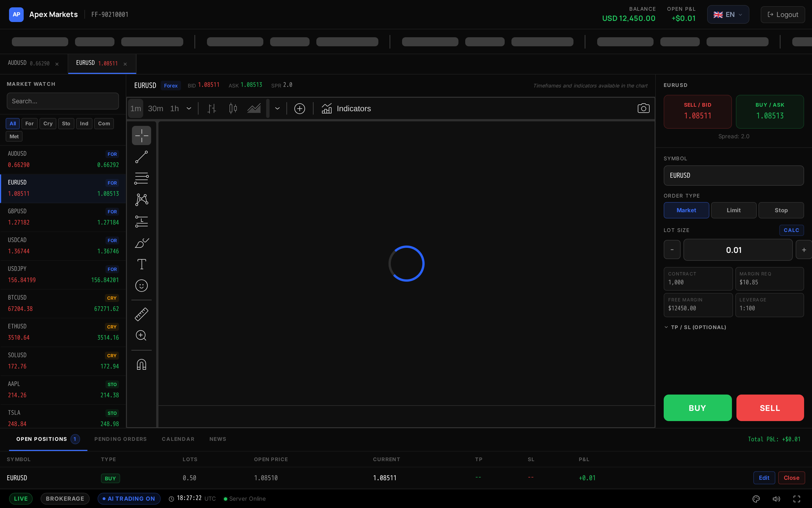Open the emoji icons tool

click(x=141, y=286)
